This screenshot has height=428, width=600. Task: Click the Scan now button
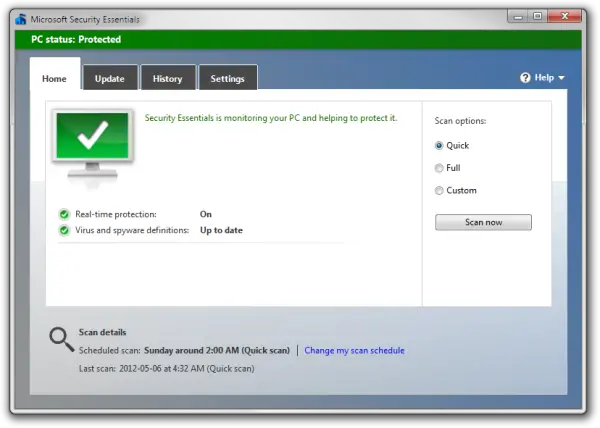point(483,222)
